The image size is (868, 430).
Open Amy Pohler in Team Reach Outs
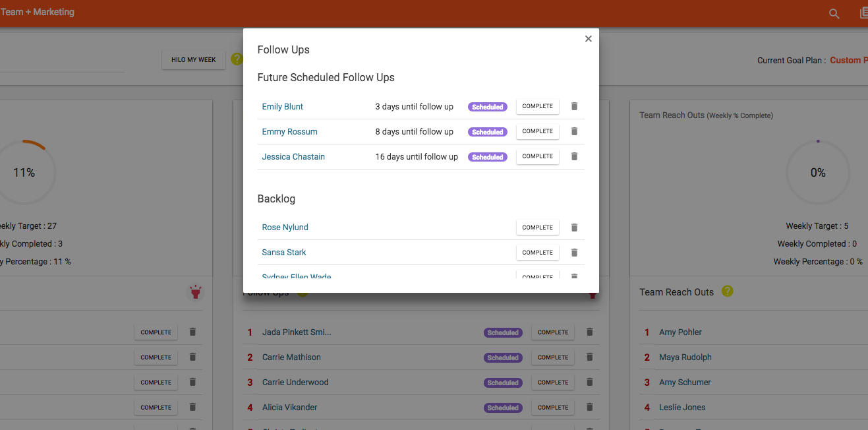tap(680, 332)
